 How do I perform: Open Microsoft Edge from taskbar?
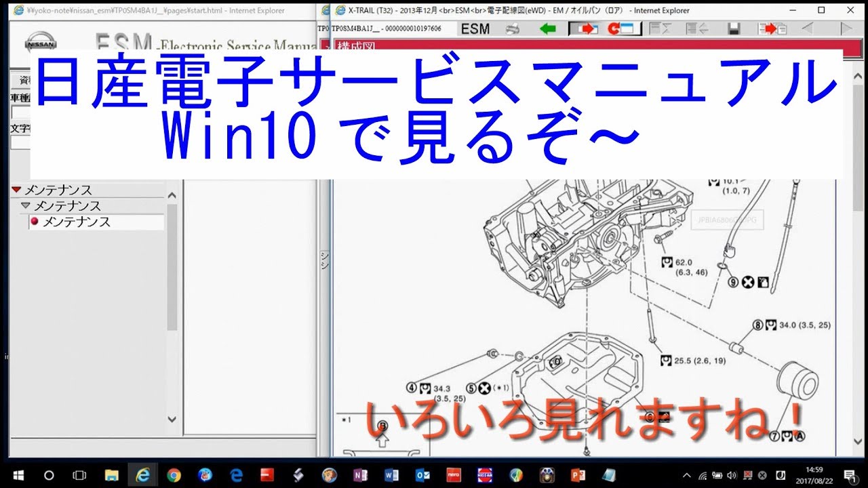pyautogui.click(x=236, y=474)
